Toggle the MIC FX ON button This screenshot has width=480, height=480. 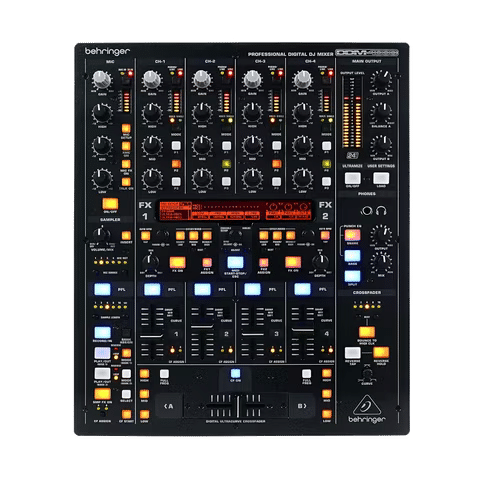(126, 164)
